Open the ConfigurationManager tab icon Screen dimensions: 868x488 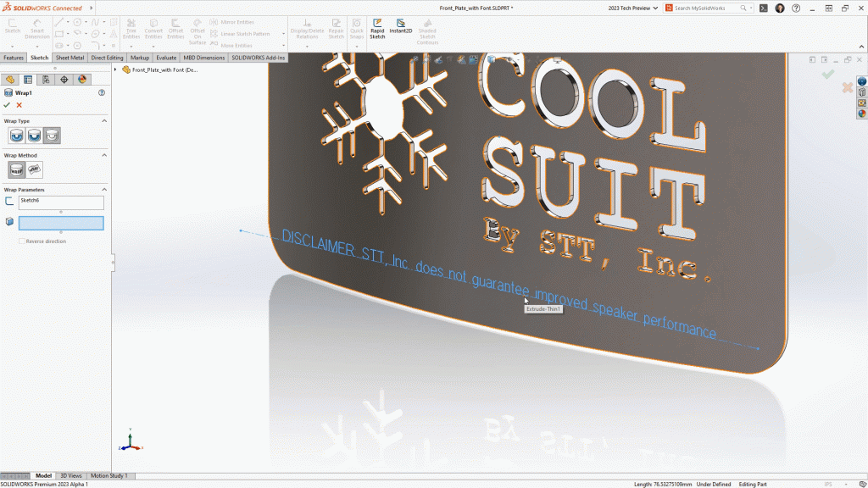(46, 80)
